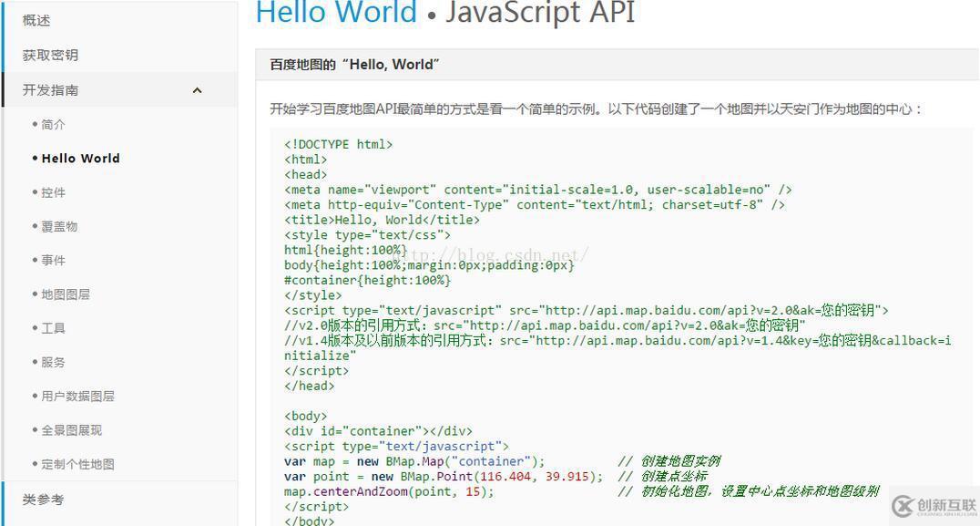Open the 获取密钥 sidebar section
The height and width of the screenshot is (526, 980).
[x=50, y=55]
